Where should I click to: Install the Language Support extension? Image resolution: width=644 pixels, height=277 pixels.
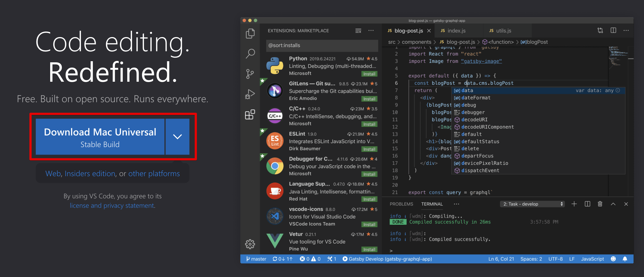(x=369, y=199)
